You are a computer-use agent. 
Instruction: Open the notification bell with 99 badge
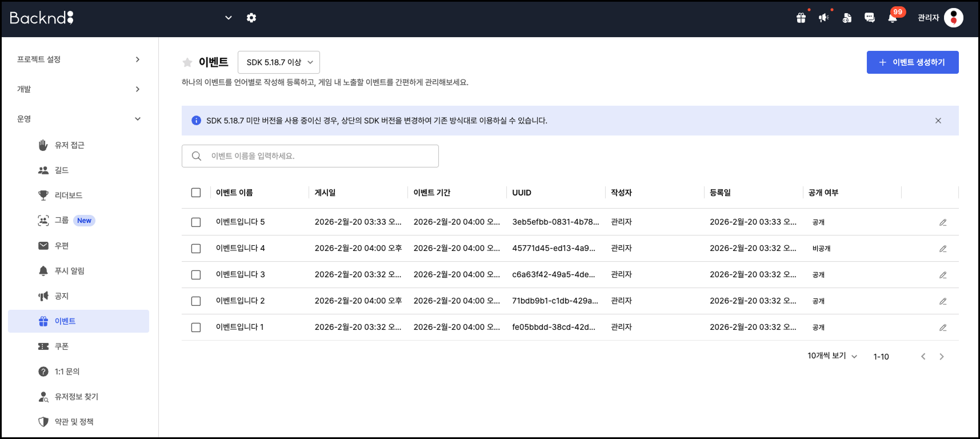pos(893,18)
